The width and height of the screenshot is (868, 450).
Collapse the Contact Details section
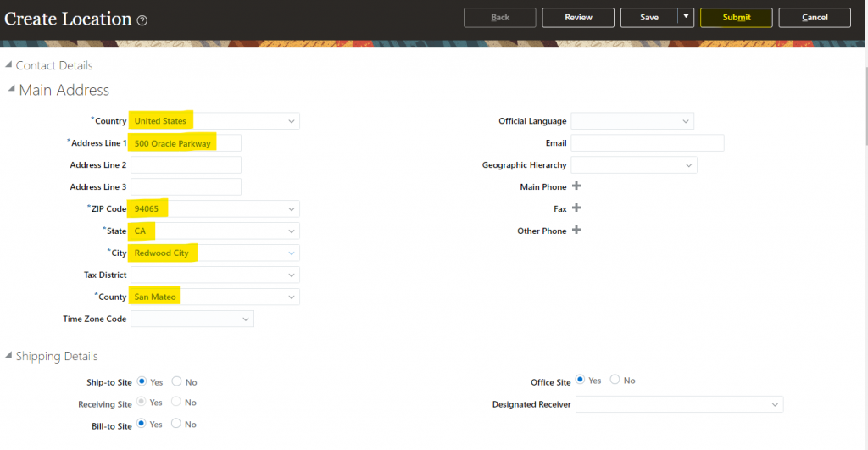(9, 65)
